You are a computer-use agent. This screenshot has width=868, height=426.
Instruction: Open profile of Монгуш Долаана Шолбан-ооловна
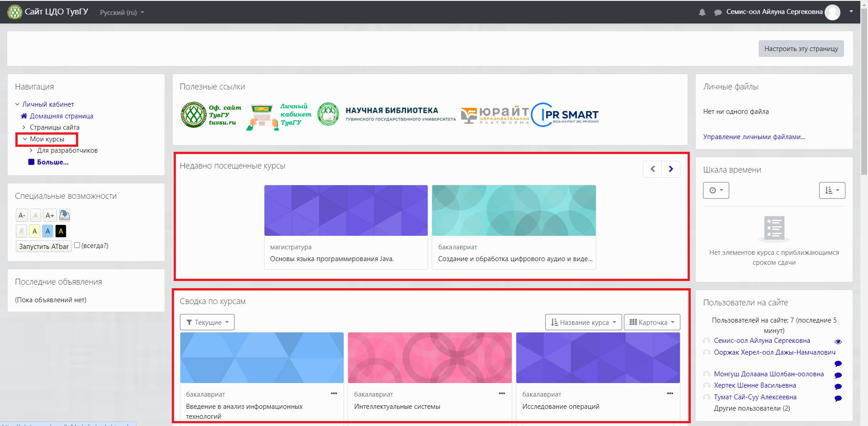pos(769,374)
